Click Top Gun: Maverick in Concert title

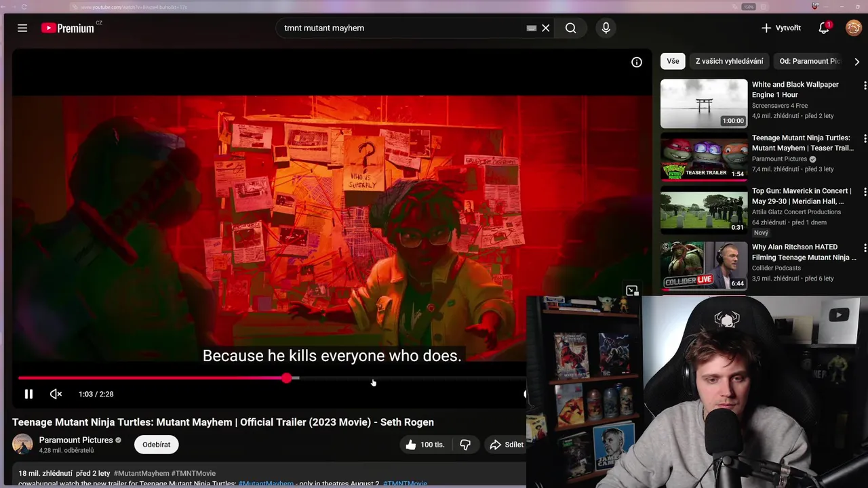pyautogui.click(x=802, y=196)
